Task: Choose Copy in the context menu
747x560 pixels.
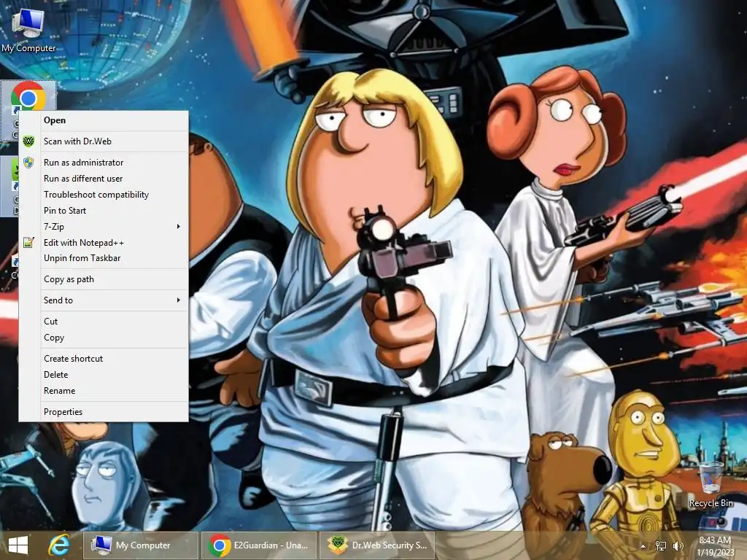Action: coord(104,338)
